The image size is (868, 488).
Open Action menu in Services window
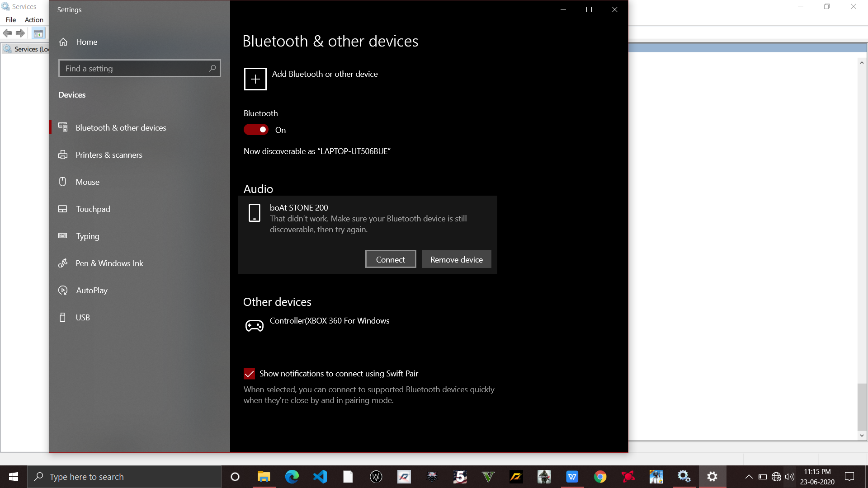tap(34, 20)
